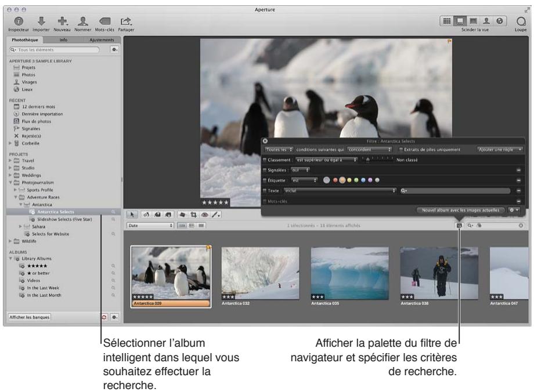The width and height of the screenshot is (534, 392).
Task: Open the Faces view in view switcher
Action: (486, 21)
